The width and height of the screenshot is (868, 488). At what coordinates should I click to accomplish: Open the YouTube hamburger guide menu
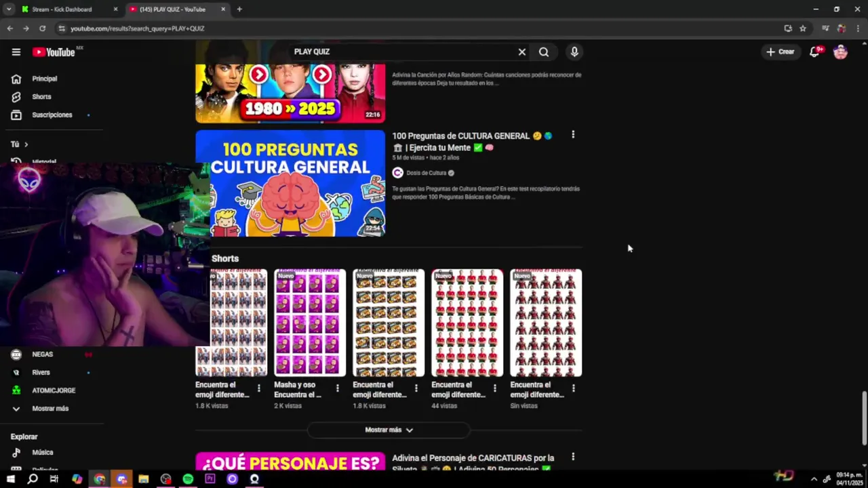pyautogui.click(x=16, y=52)
